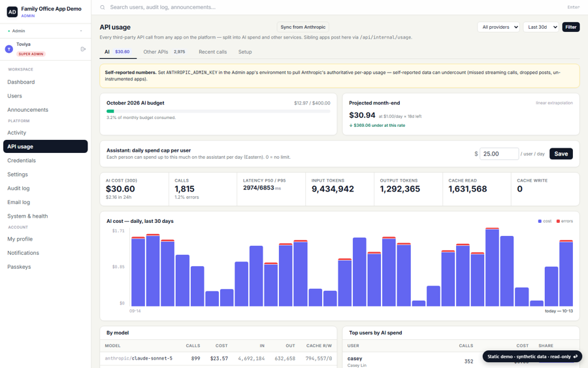The image size is (588, 368).
Task: Click the casey user row
Action: (x=461, y=361)
